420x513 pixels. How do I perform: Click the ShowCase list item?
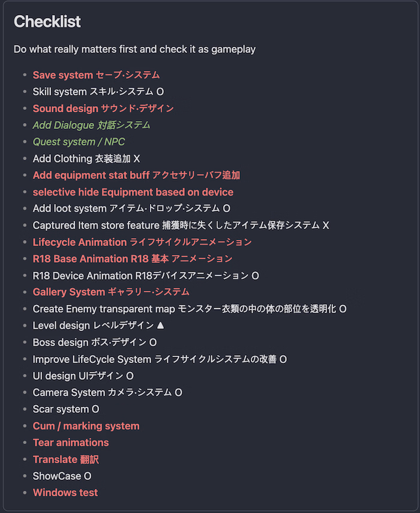pos(62,476)
